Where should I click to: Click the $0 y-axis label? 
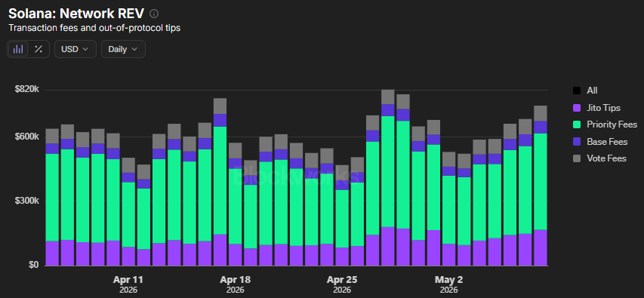(x=35, y=265)
